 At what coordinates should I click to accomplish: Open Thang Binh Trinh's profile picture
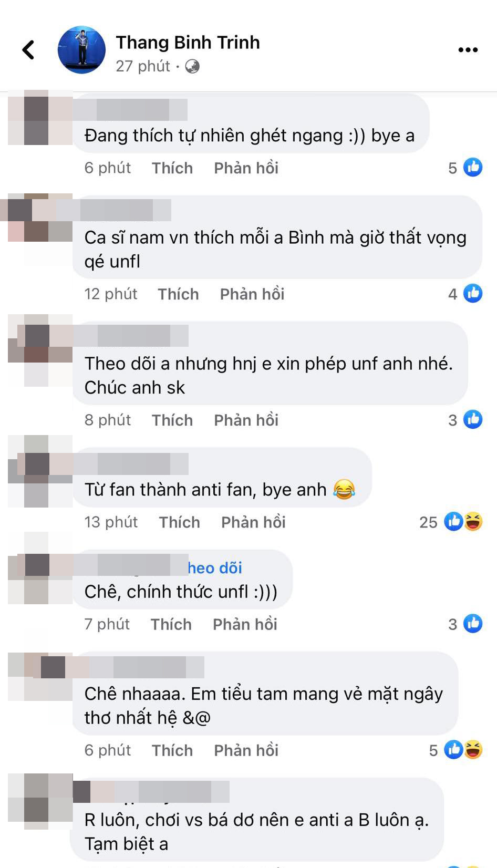pos(81,50)
